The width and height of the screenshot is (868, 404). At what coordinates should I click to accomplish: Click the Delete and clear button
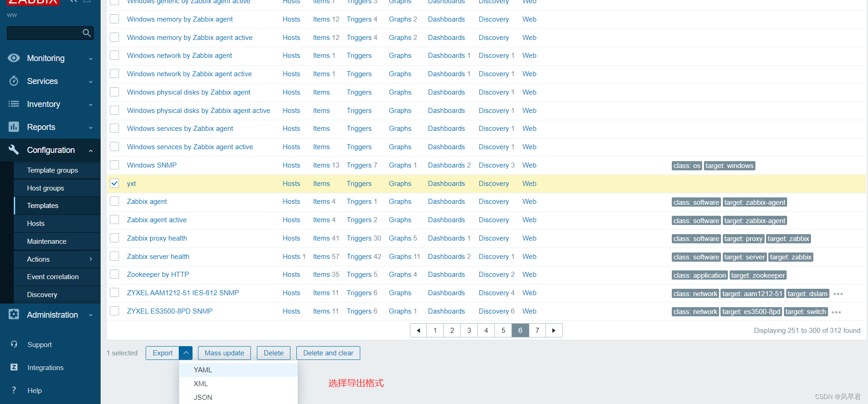pyautogui.click(x=328, y=353)
